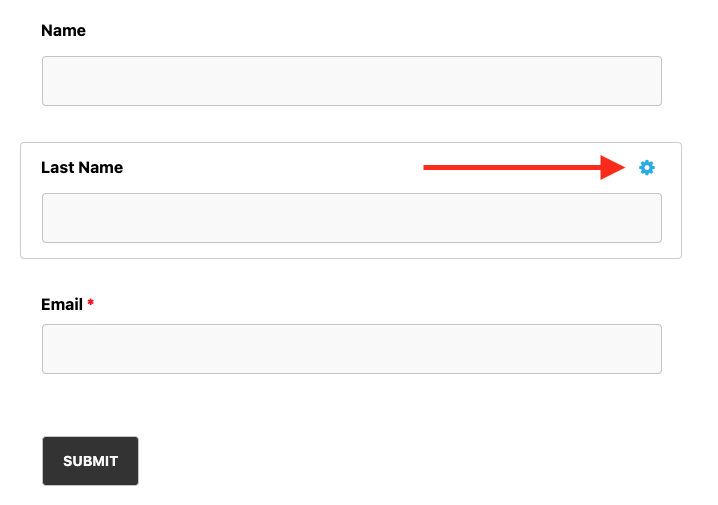Place cursor in the Email input box
The image size is (718, 505).
(x=351, y=349)
